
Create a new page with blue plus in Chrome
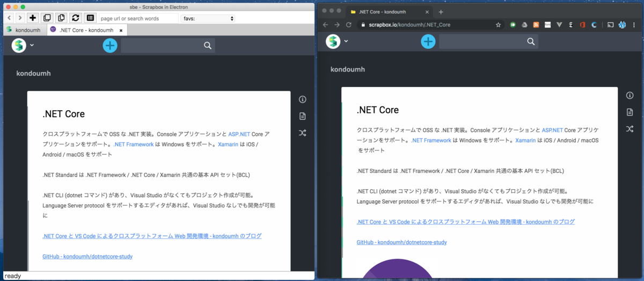428,41
